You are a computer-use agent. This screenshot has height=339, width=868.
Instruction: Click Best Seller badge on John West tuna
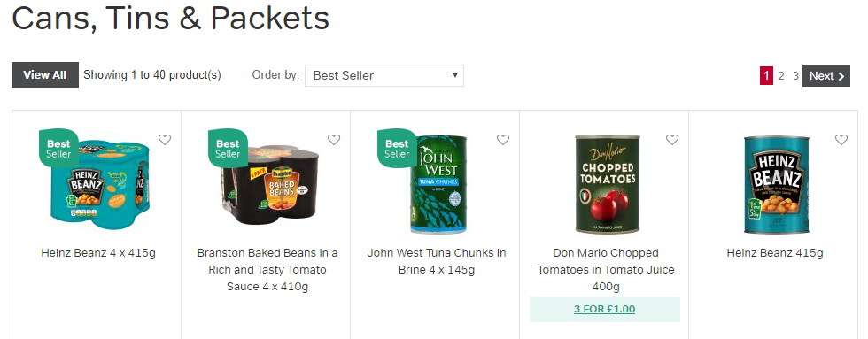pos(397,148)
